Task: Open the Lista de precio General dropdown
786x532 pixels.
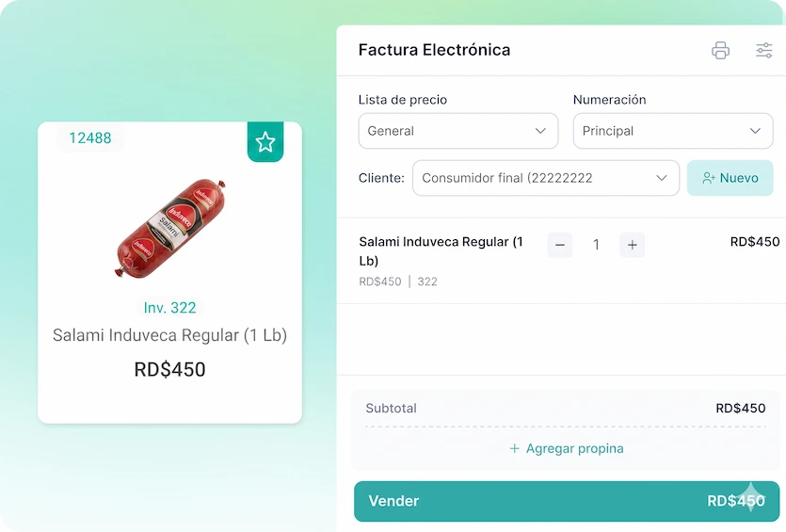Action: coord(458,131)
